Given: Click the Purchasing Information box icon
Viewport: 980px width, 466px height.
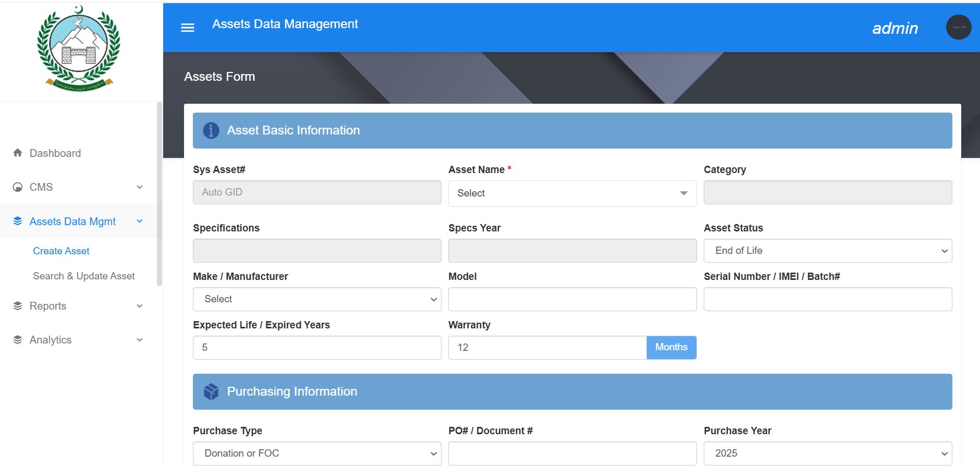Looking at the screenshot, I should 211,391.
